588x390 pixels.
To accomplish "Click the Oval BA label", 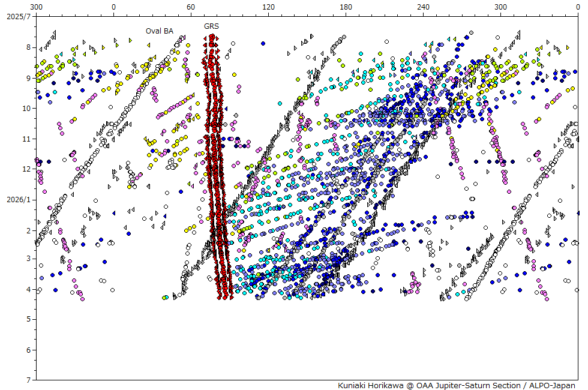I will pyautogui.click(x=159, y=31).
